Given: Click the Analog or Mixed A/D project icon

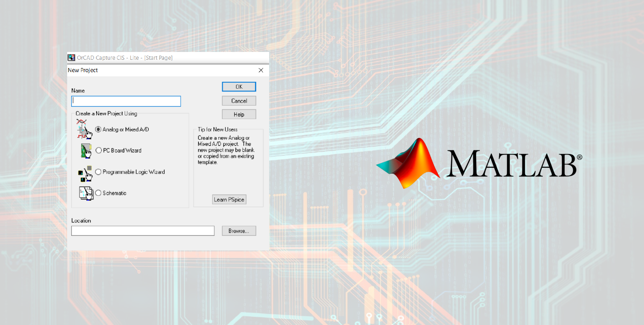Looking at the screenshot, I should click(x=85, y=129).
